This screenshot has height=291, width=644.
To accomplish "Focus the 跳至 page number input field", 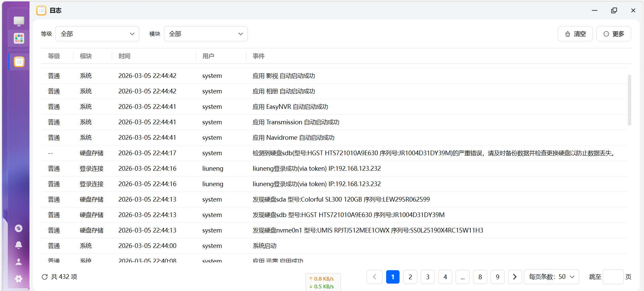I will pos(613,277).
